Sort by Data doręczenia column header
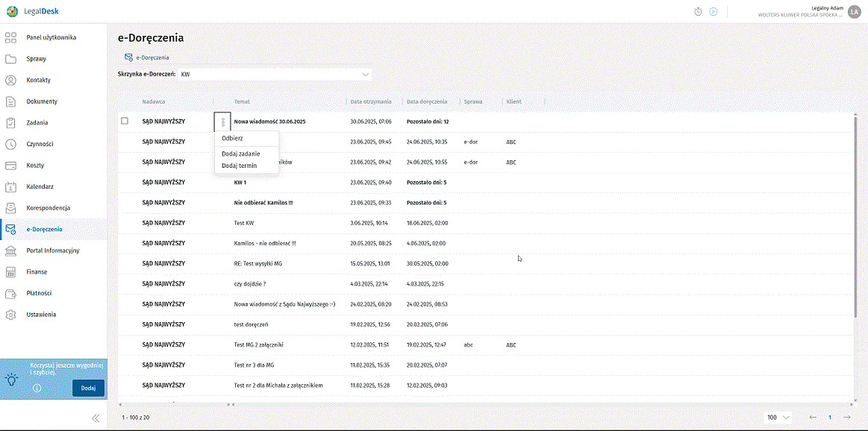 tap(426, 102)
